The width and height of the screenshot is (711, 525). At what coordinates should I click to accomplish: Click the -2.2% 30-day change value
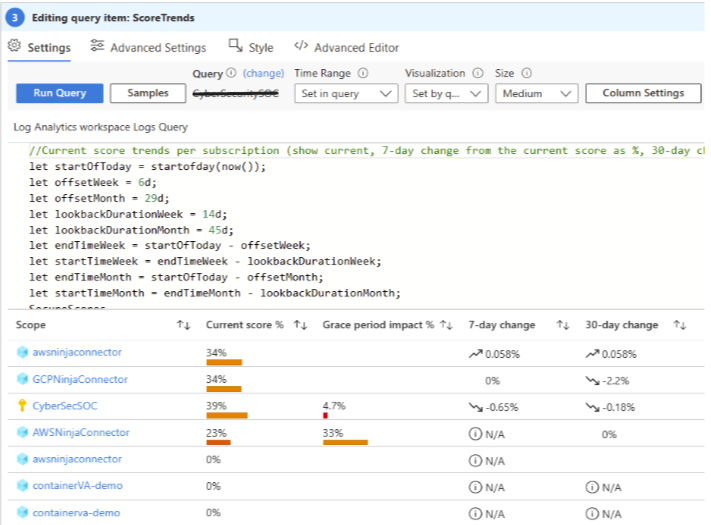pos(615,381)
